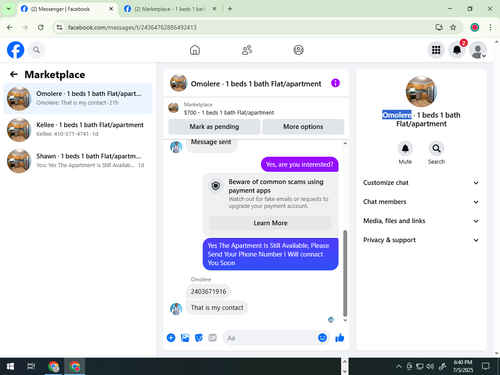Choose a sticker icon

click(199, 338)
